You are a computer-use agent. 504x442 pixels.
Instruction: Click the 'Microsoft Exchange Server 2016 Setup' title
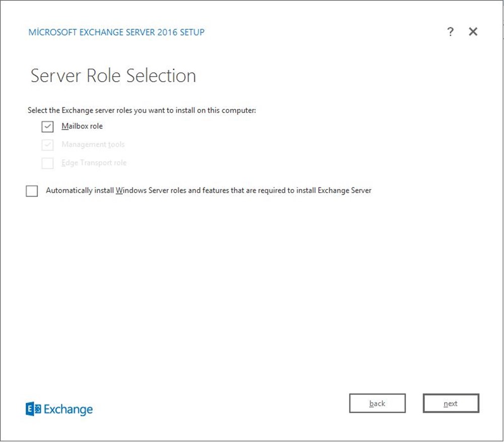click(x=116, y=32)
